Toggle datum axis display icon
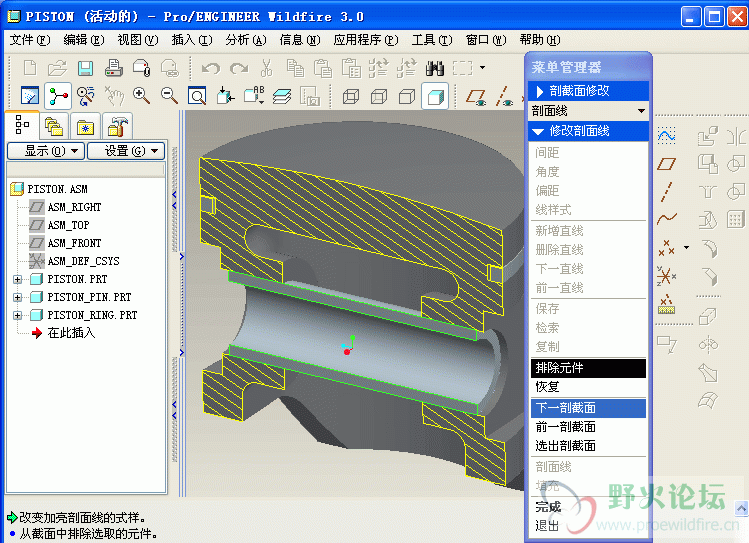Viewport: 749px width, 543px height. [504, 96]
